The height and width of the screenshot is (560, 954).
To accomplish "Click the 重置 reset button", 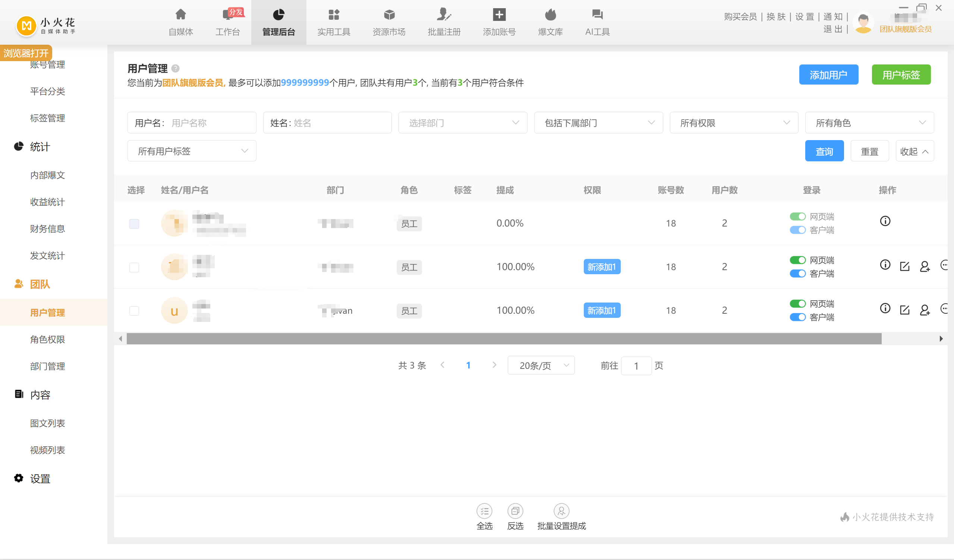I will coord(870,151).
